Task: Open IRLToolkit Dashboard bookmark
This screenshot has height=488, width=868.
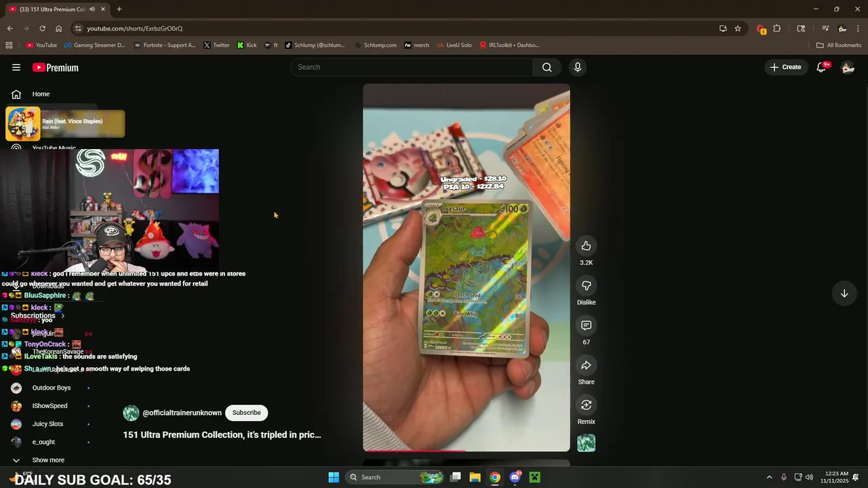Action: point(509,45)
